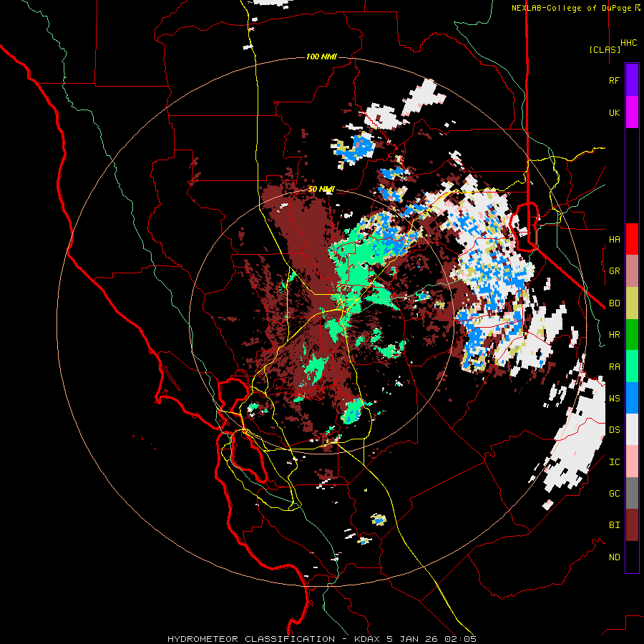Click the HR legend label

[614, 335]
